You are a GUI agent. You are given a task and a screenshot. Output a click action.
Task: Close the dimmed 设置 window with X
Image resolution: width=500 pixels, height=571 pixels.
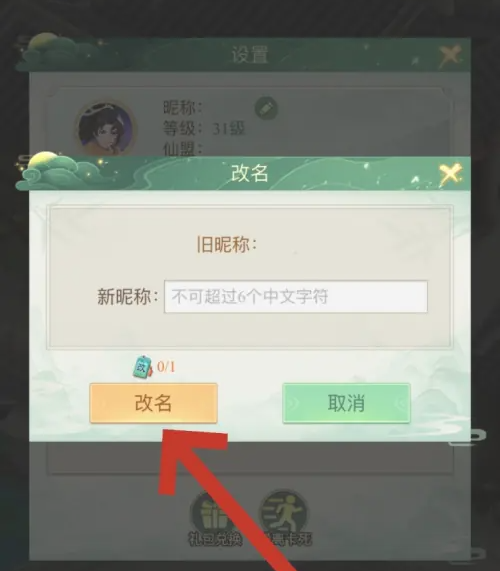450,56
